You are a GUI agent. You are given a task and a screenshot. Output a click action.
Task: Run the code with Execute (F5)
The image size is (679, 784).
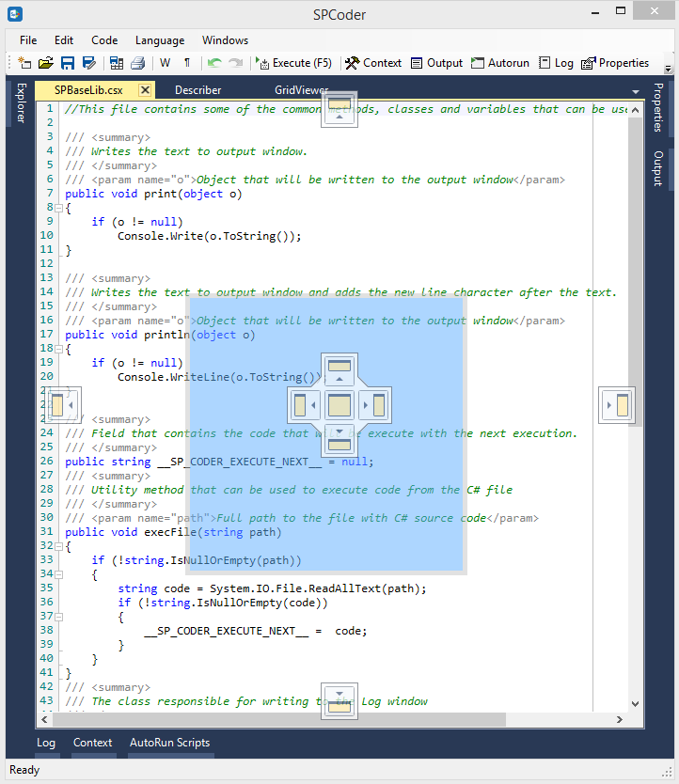293,63
